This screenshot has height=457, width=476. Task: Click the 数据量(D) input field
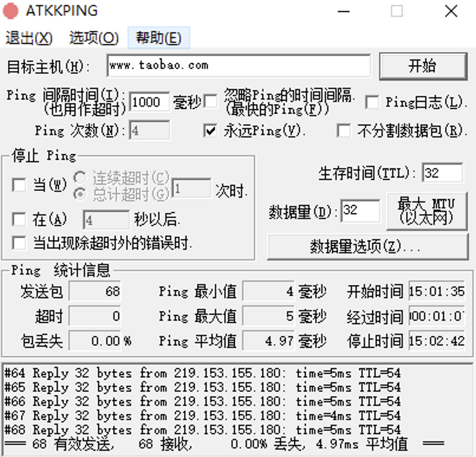pos(360,211)
